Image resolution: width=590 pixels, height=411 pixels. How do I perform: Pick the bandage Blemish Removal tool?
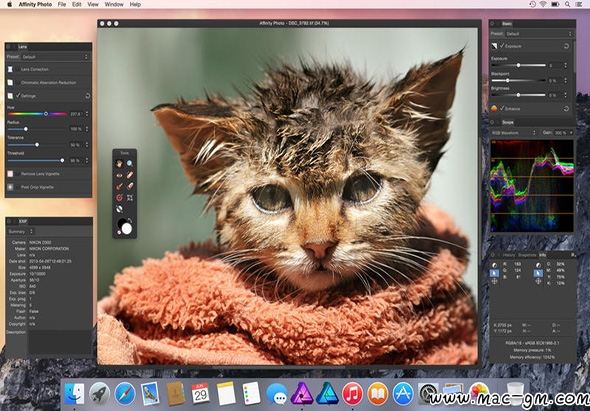[130, 175]
